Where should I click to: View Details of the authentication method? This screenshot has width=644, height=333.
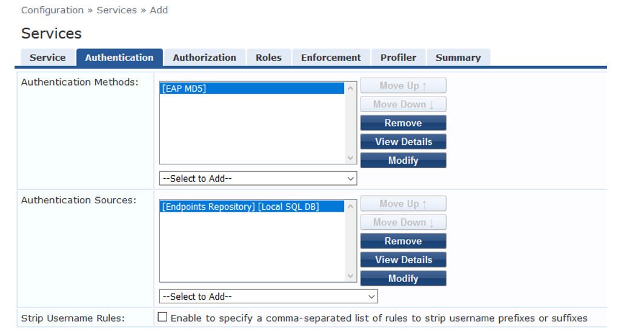(403, 142)
